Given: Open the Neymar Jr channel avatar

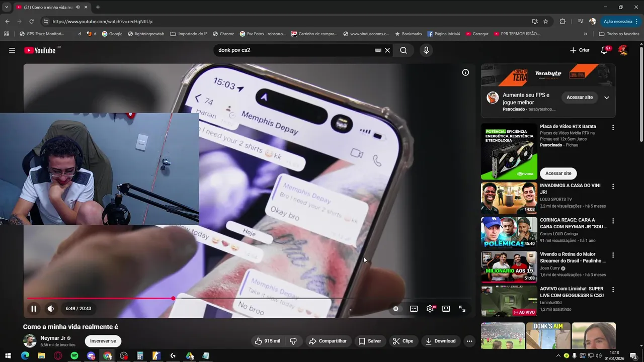Looking at the screenshot, I should pyautogui.click(x=30, y=341).
